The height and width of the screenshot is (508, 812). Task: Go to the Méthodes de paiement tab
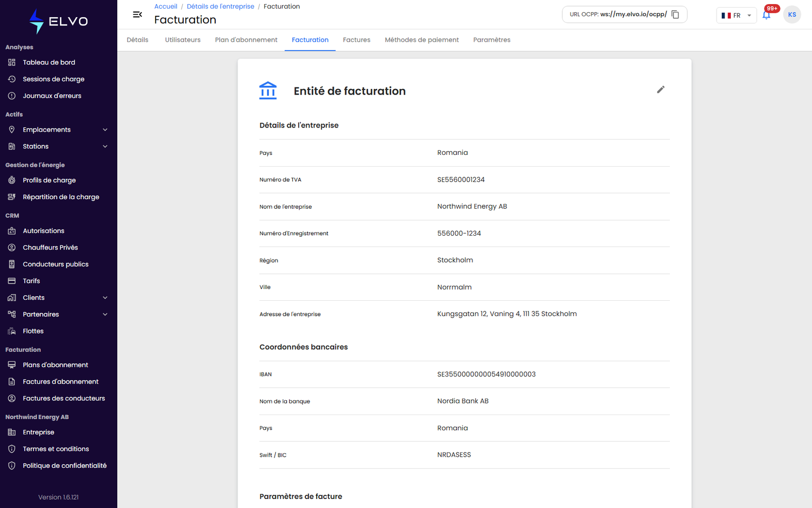[x=422, y=40]
